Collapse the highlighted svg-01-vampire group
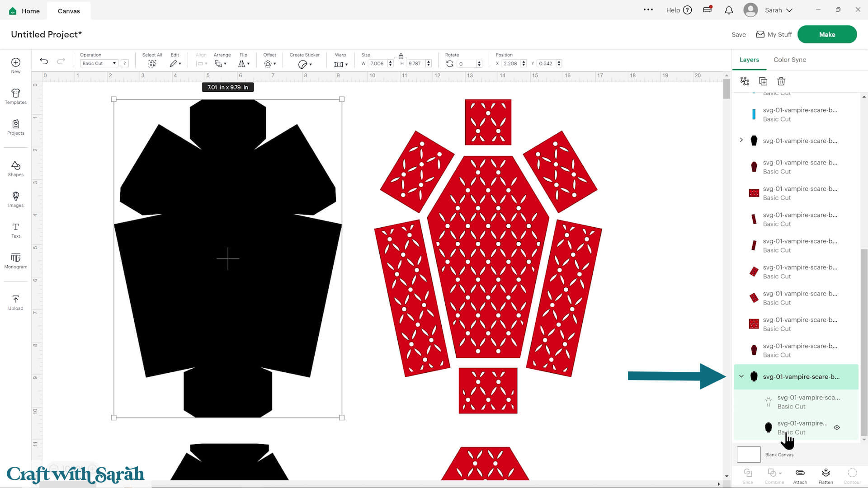Screen dimensions: 868x488 point(741,376)
